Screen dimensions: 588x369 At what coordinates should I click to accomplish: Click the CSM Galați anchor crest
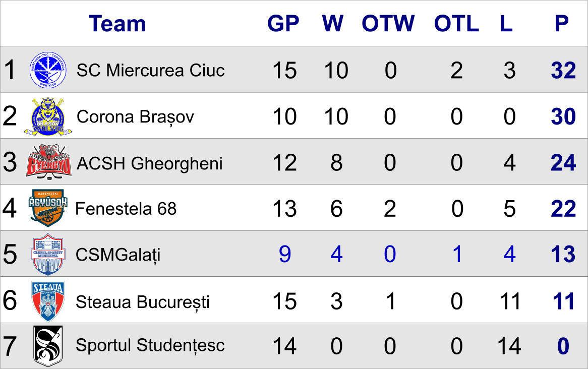[x=48, y=254]
